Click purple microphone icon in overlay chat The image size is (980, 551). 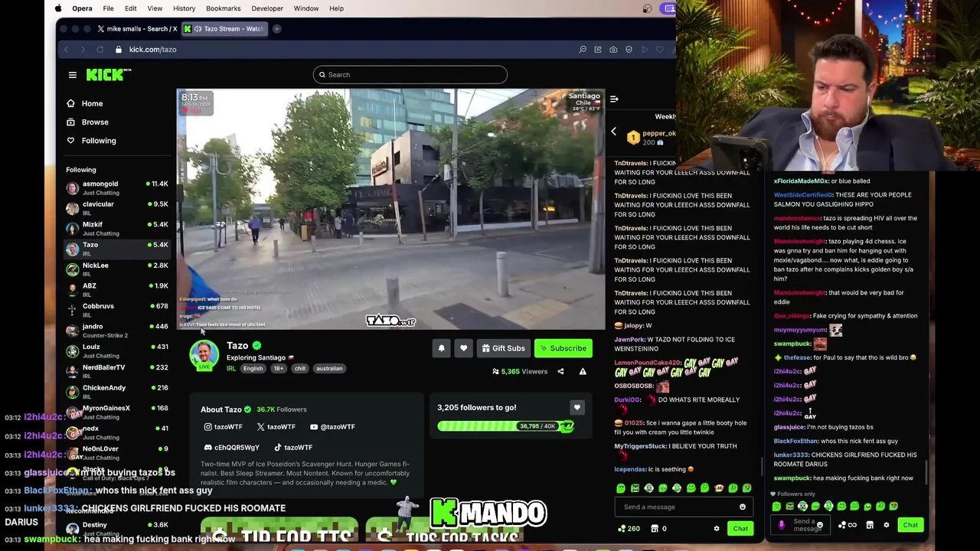point(781,525)
